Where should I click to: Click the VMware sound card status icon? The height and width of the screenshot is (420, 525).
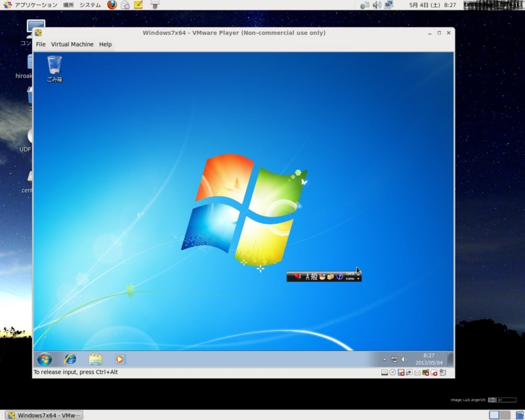tap(425, 373)
